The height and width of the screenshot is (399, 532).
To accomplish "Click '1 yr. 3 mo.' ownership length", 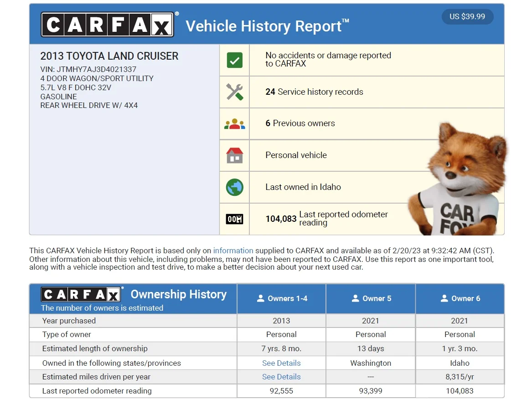I will pos(460,348).
